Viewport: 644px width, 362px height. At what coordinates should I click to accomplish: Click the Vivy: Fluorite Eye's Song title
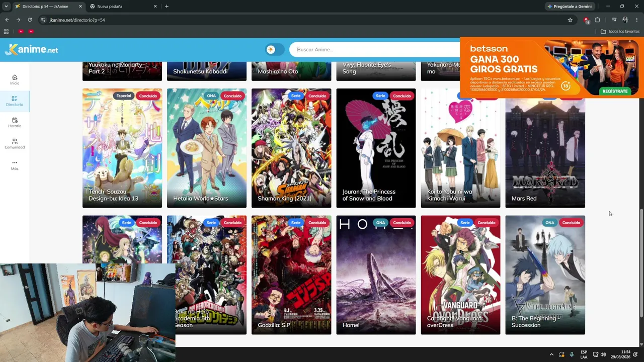click(x=367, y=68)
